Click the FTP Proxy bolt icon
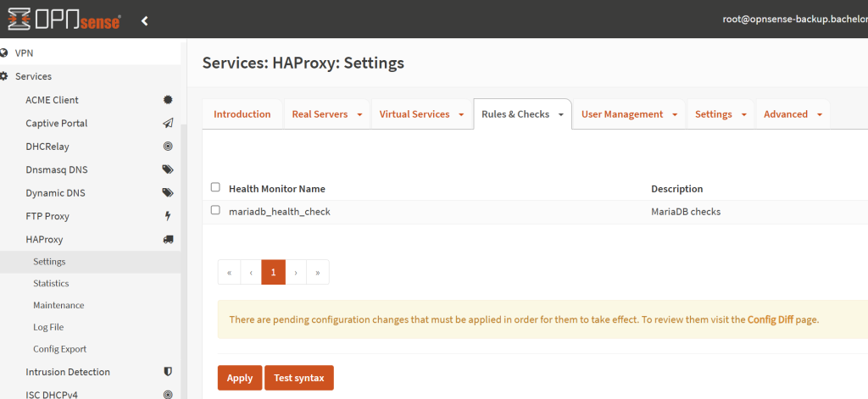This screenshot has height=399, width=868. [168, 216]
